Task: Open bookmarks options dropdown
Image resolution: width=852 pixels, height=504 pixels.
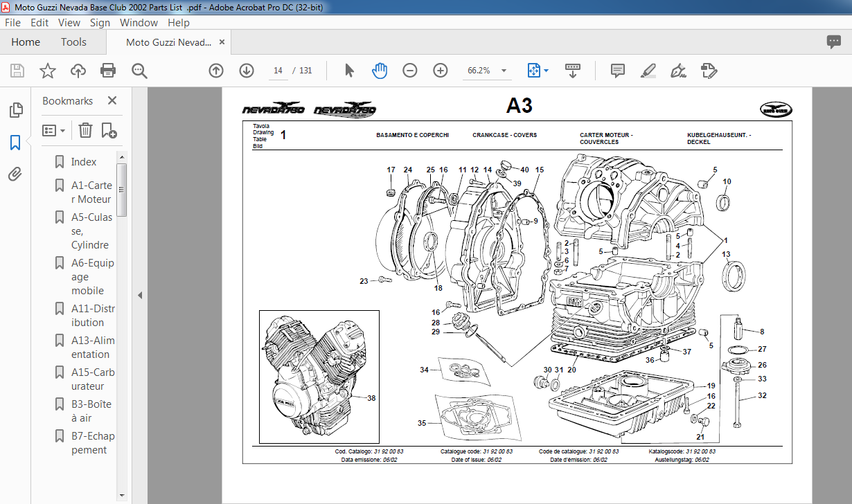Action: pos(53,129)
